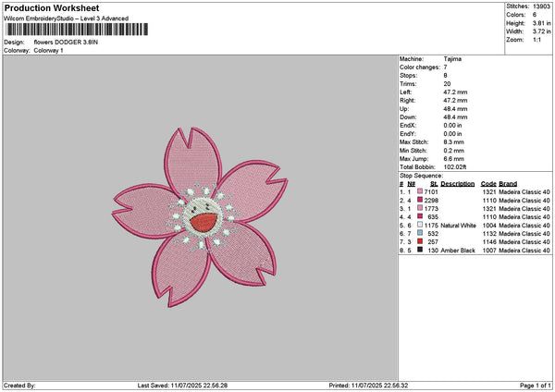Click the 635 magenta thread swatch
The image size is (555, 392).
[420, 216]
